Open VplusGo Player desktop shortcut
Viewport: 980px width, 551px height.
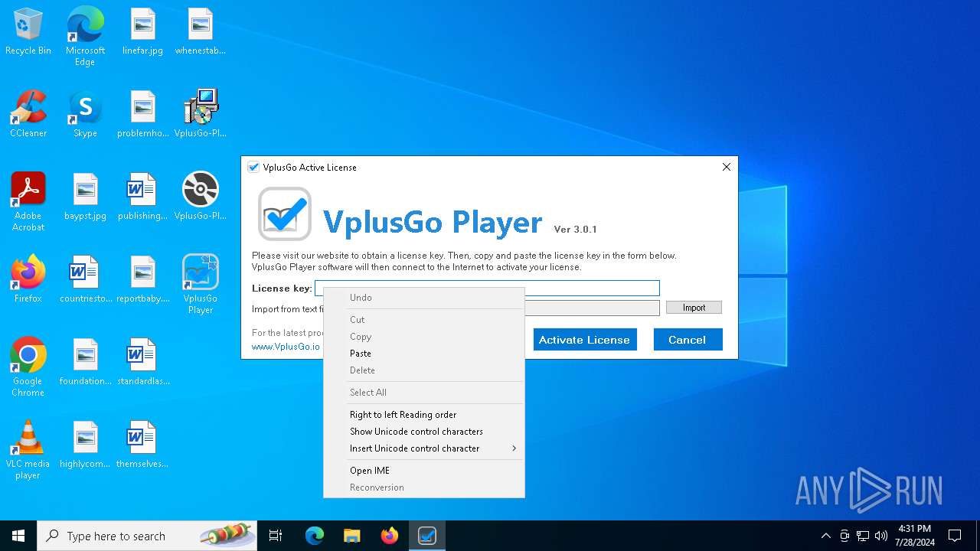pos(200,285)
